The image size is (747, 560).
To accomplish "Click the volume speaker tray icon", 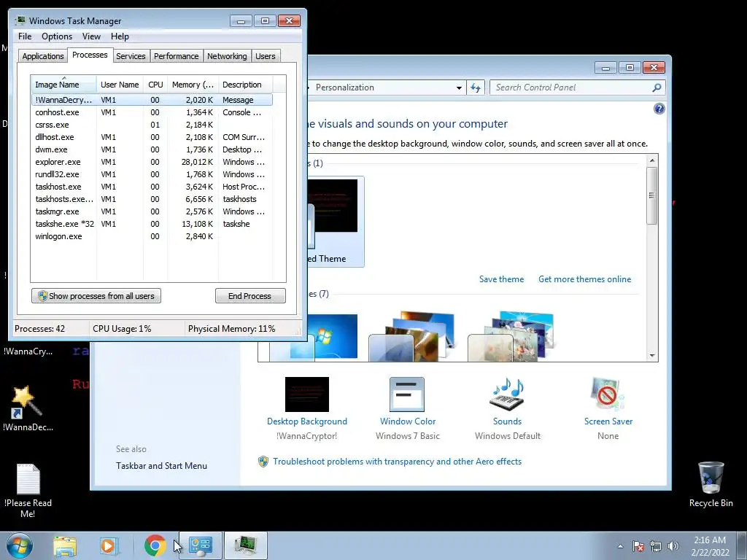I will coord(673,546).
